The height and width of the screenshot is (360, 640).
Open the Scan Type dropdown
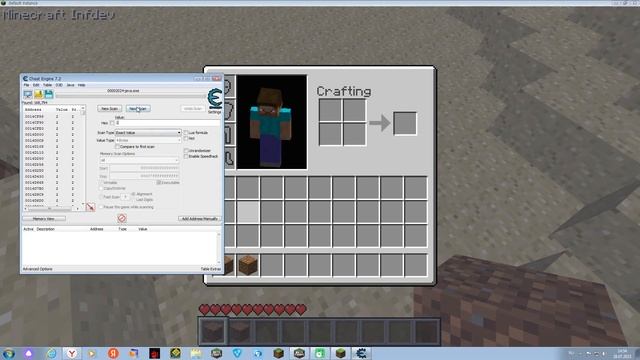click(148, 133)
